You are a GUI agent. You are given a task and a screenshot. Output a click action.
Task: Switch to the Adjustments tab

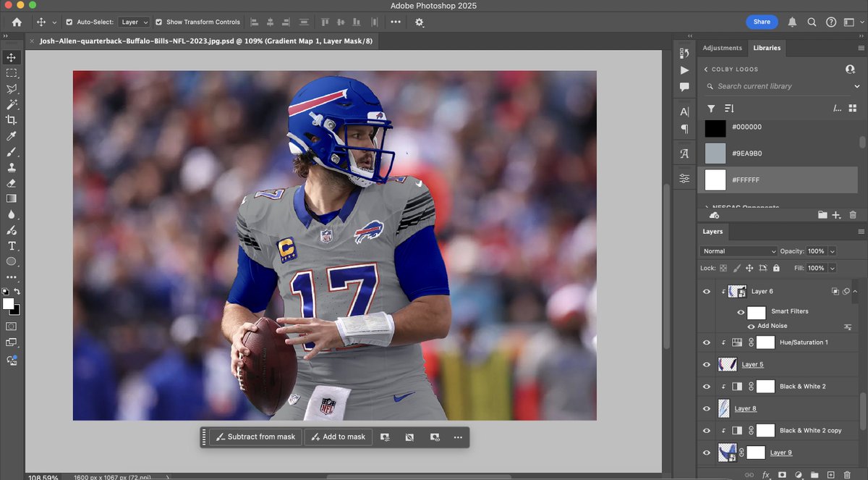[722, 48]
